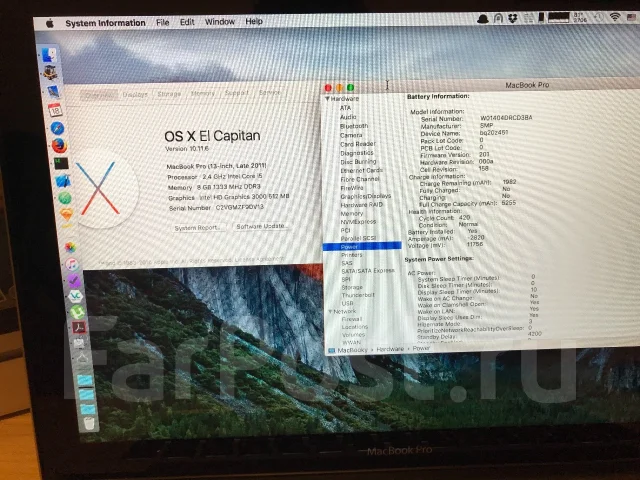Screen dimensions: 640x480
Task: Select Card Reader in the sidebar
Action: pos(358,144)
